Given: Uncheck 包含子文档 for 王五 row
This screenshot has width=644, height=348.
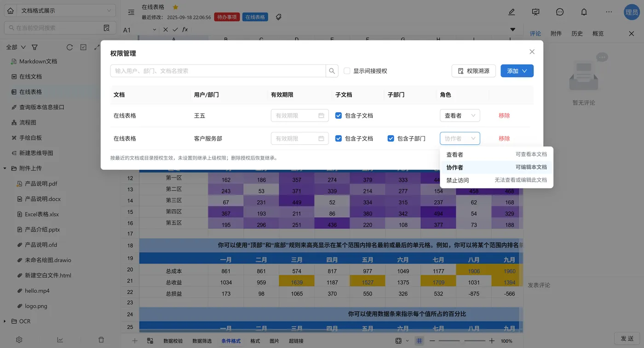Looking at the screenshot, I should coord(339,115).
